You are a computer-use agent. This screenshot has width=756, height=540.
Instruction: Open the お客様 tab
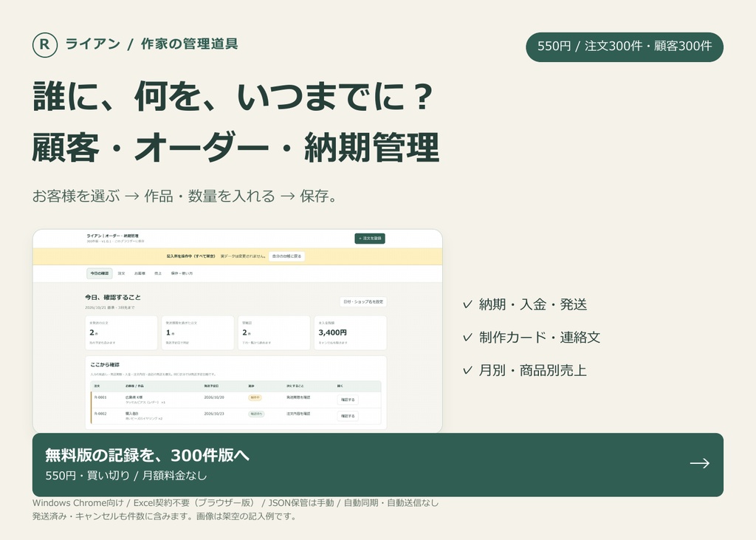pos(140,273)
